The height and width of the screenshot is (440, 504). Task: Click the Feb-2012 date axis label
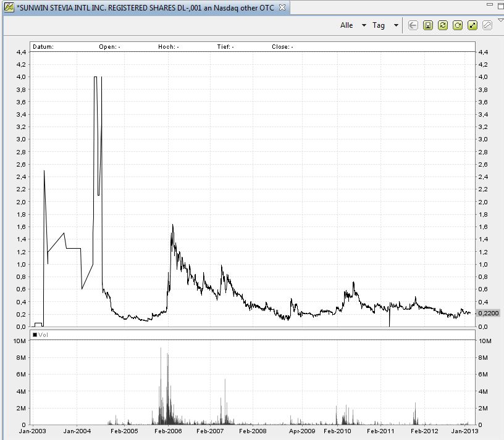click(424, 431)
